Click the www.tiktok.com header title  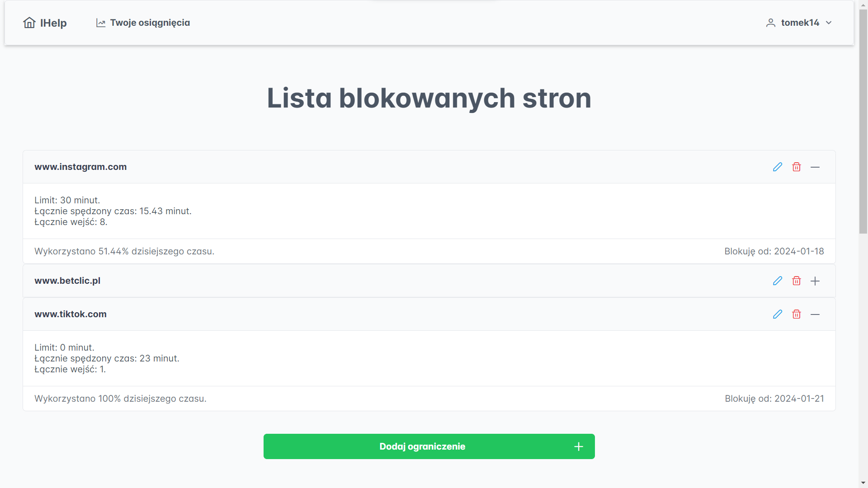coord(71,314)
